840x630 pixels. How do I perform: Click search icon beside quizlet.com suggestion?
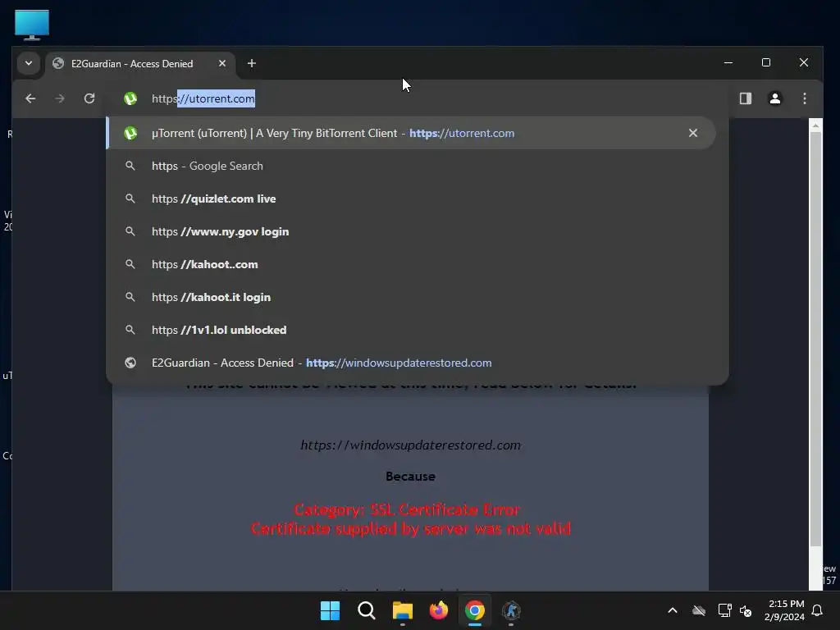pos(130,199)
